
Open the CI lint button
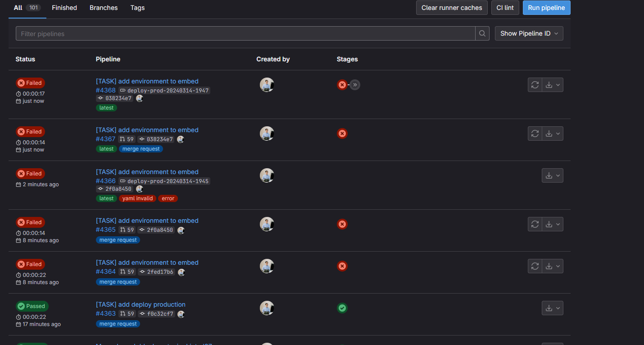click(x=505, y=8)
